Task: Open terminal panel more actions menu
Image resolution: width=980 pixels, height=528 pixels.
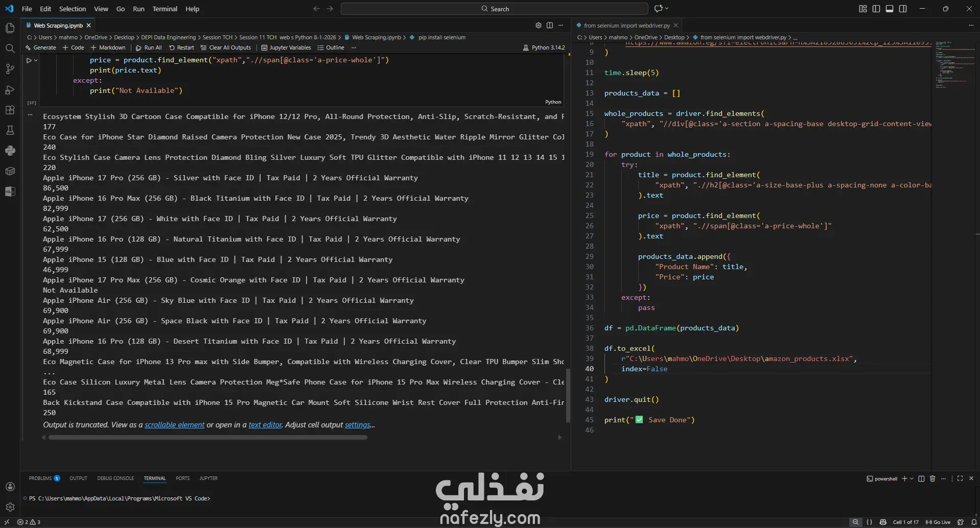Action: [943, 478]
